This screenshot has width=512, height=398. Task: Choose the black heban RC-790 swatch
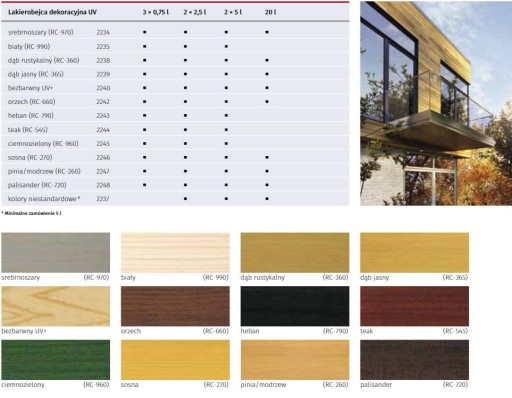click(295, 306)
